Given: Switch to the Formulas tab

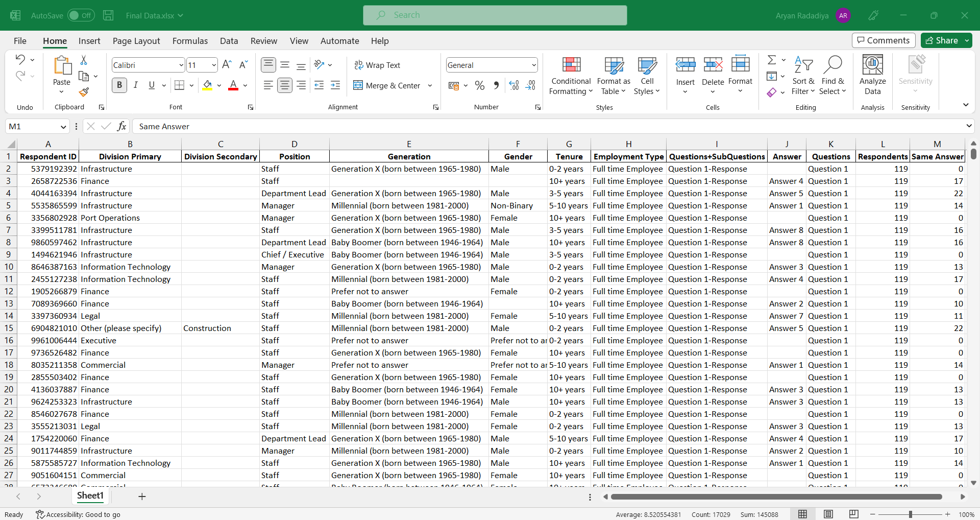Looking at the screenshot, I should (x=190, y=41).
